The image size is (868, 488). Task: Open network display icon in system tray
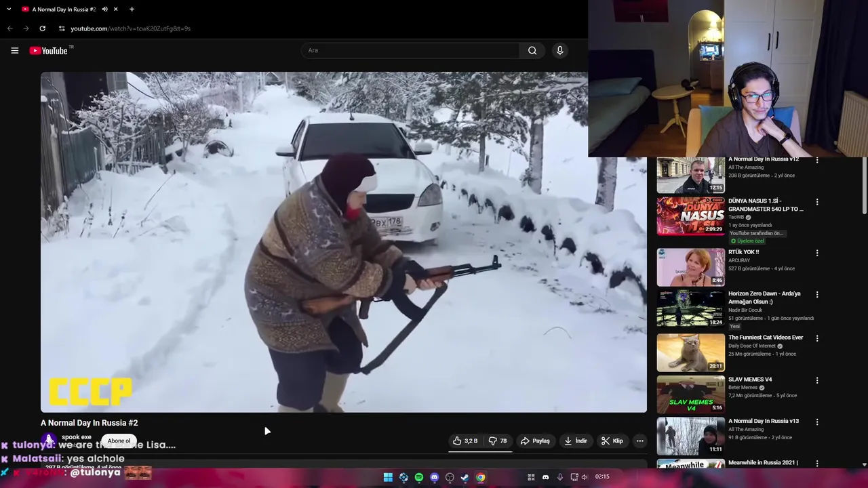tap(574, 477)
